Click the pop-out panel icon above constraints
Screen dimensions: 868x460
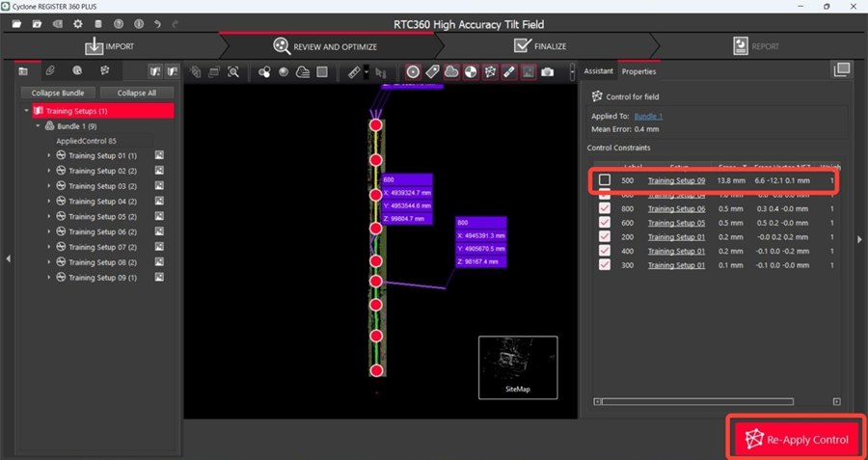tap(842, 69)
